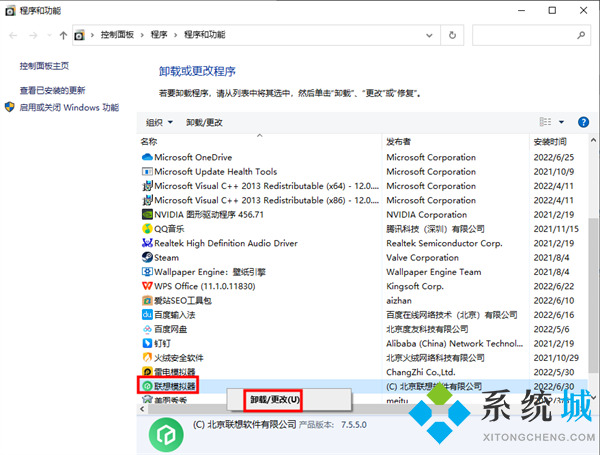
Task: Click the breadcrumb chevron after 控制面板
Action: point(142,35)
